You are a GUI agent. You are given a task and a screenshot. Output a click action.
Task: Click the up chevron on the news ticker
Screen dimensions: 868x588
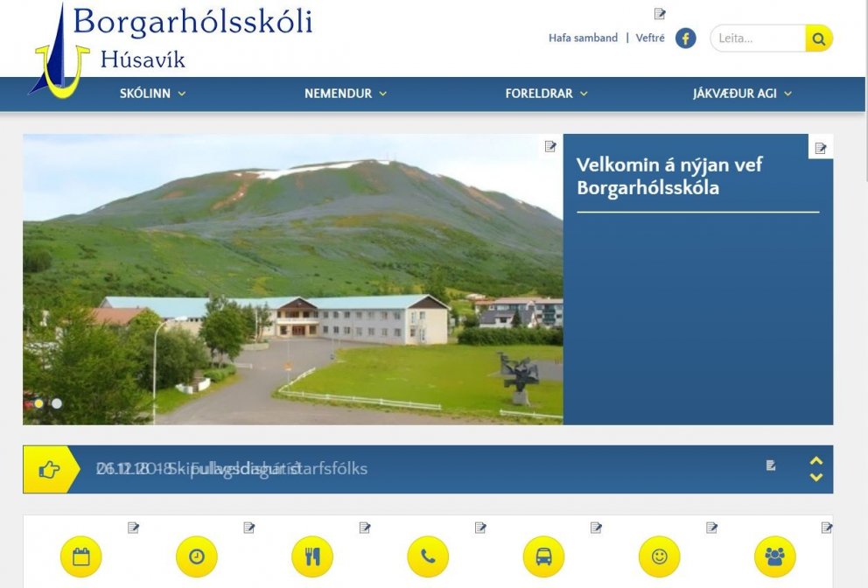coord(817,459)
